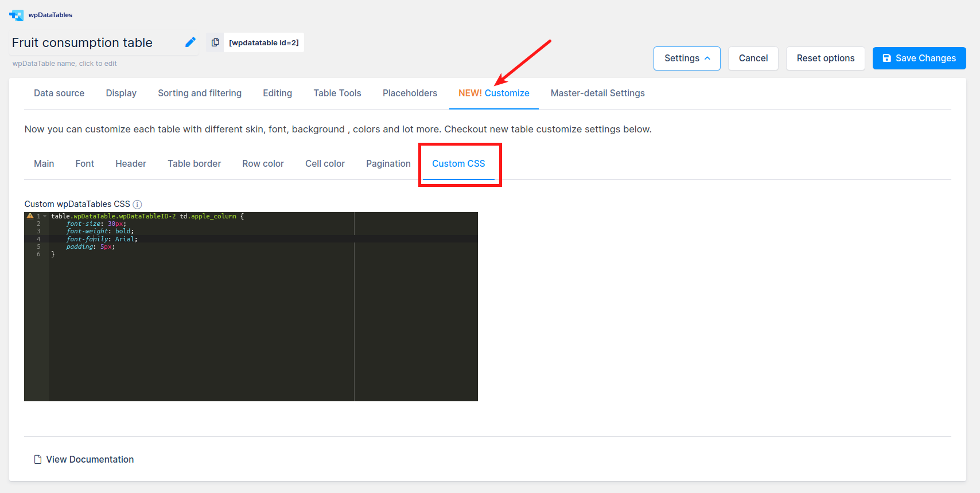Open Sorting and filtering tab
Viewport: 980px width, 493px height.
click(x=200, y=93)
